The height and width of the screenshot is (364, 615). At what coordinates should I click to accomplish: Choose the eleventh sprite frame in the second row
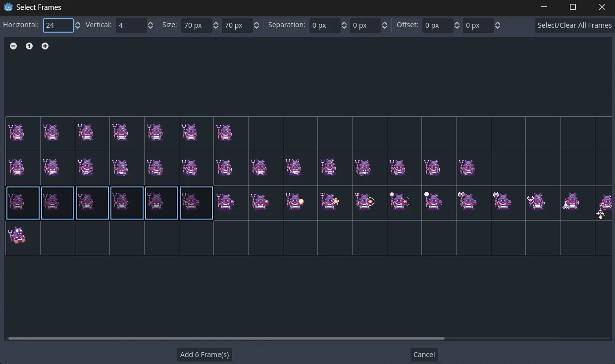point(370,169)
